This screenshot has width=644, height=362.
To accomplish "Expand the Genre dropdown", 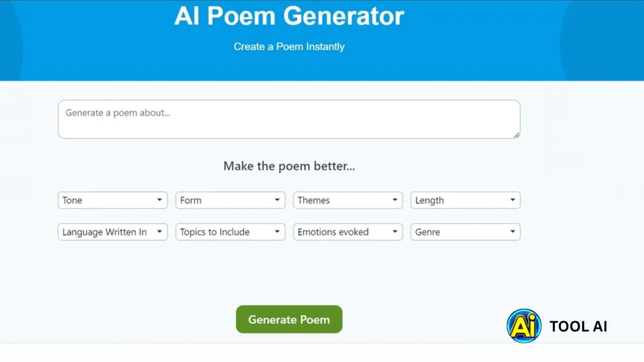I will [x=465, y=232].
